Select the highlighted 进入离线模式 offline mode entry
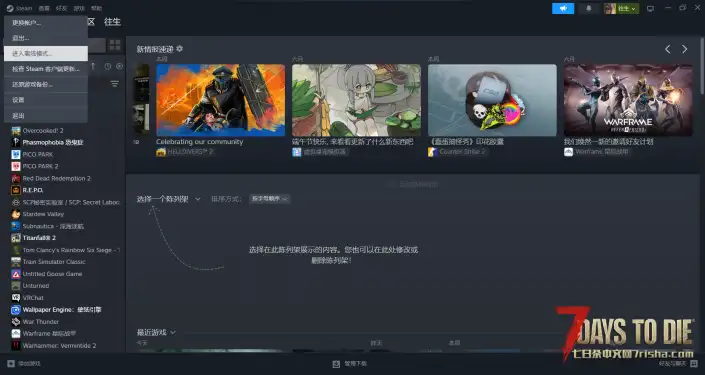 (x=45, y=54)
